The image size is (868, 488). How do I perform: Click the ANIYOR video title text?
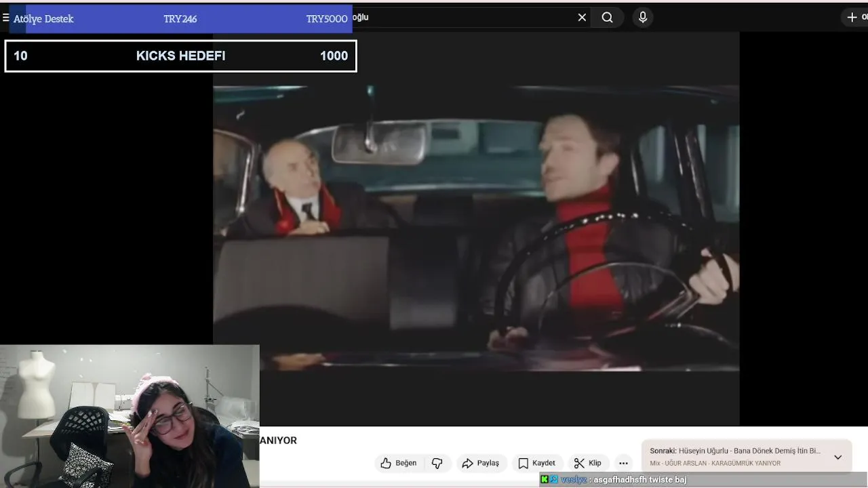coord(278,441)
